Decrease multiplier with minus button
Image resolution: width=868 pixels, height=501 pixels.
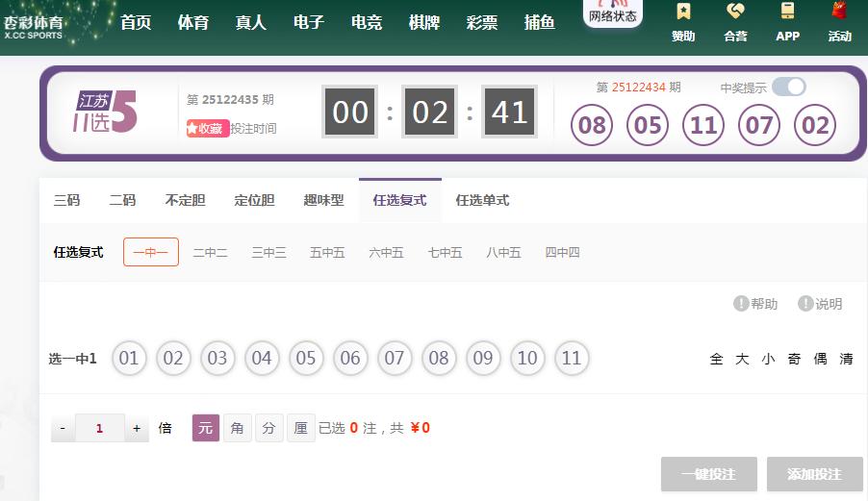[x=64, y=428]
